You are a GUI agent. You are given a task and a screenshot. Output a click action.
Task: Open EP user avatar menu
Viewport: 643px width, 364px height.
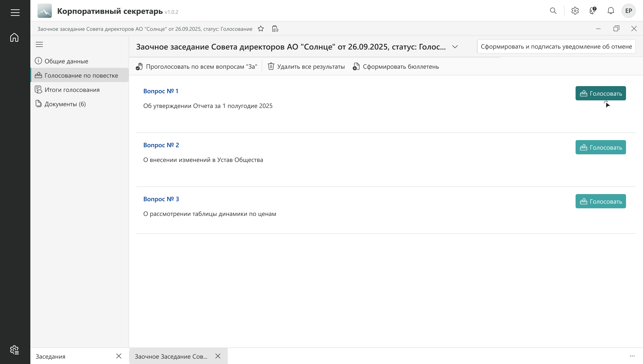pos(628,11)
